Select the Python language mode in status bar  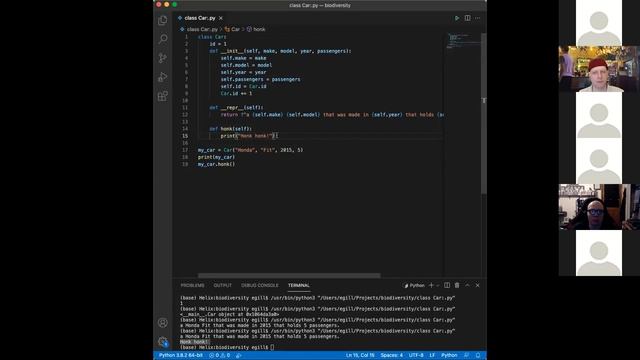point(449,355)
